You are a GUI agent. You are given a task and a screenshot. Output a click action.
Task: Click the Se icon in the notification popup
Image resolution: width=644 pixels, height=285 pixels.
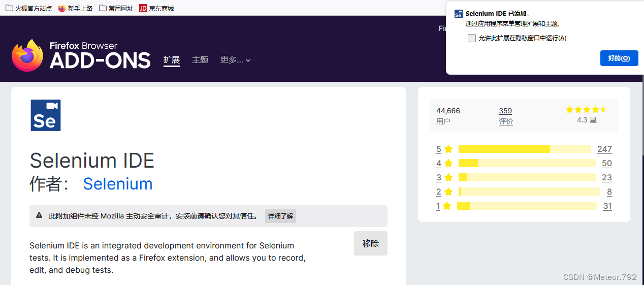point(459,14)
